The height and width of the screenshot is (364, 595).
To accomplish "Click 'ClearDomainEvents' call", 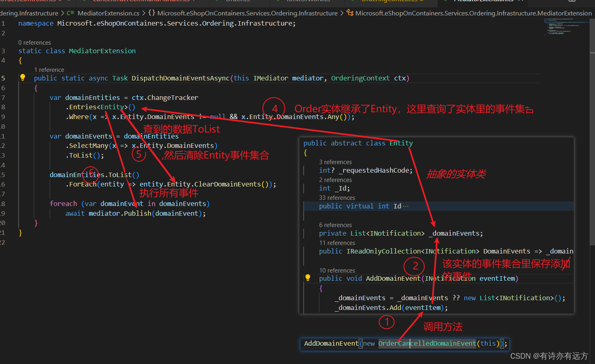I will point(227,184).
